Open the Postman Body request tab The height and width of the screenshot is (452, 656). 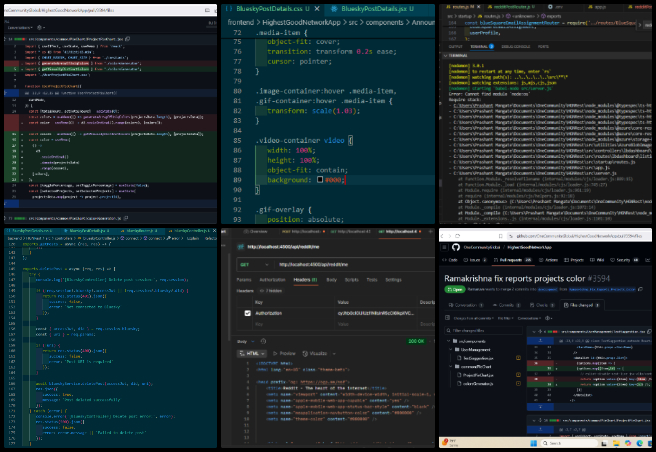(331, 280)
